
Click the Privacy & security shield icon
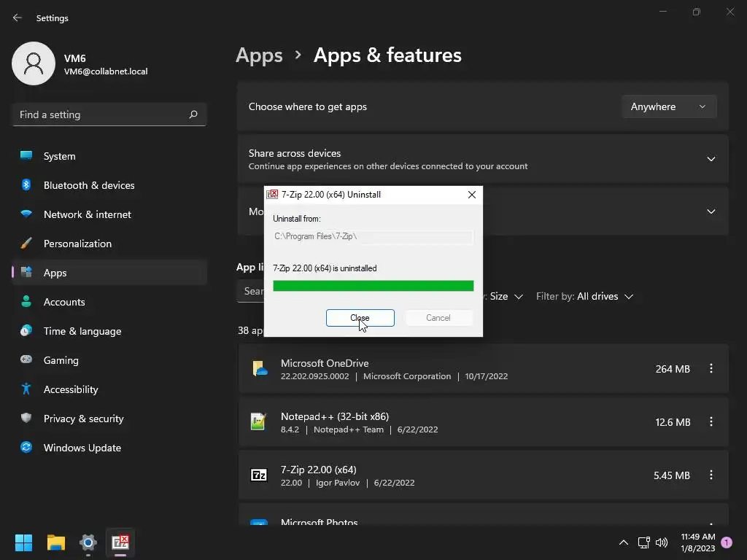pos(26,418)
